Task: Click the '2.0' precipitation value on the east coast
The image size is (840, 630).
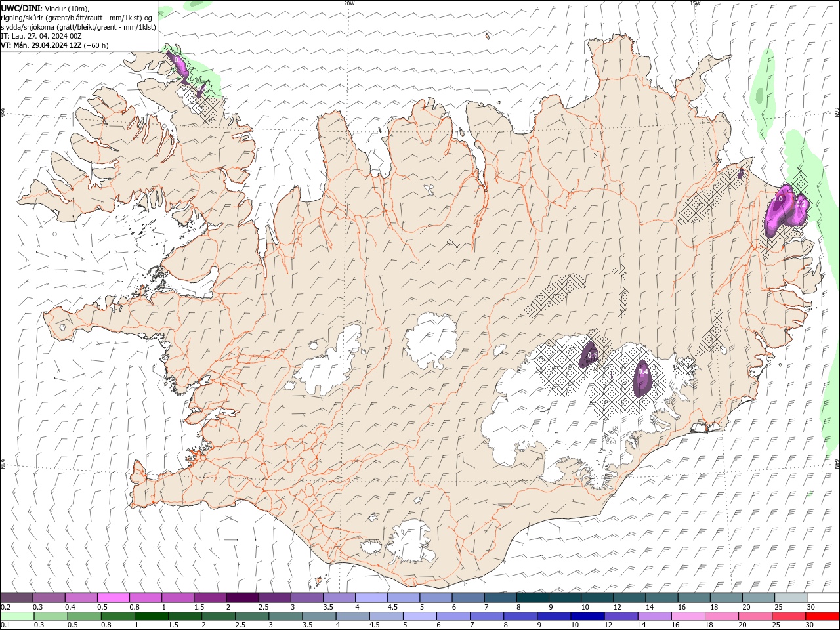Action: [779, 199]
